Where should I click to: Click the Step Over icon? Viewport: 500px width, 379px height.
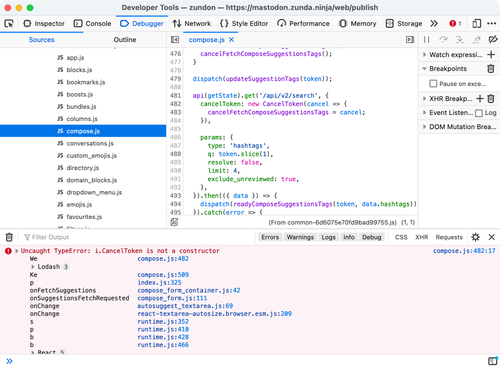(443, 40)
